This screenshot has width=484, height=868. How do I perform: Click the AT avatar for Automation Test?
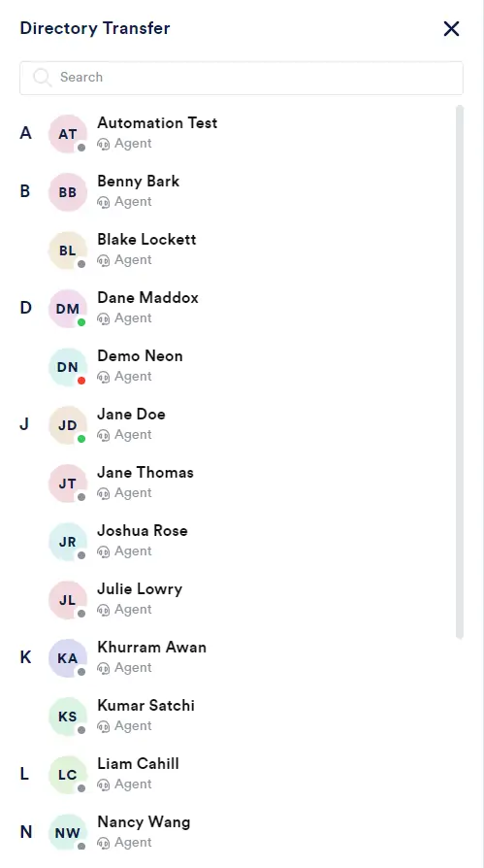tap(68, 133)
